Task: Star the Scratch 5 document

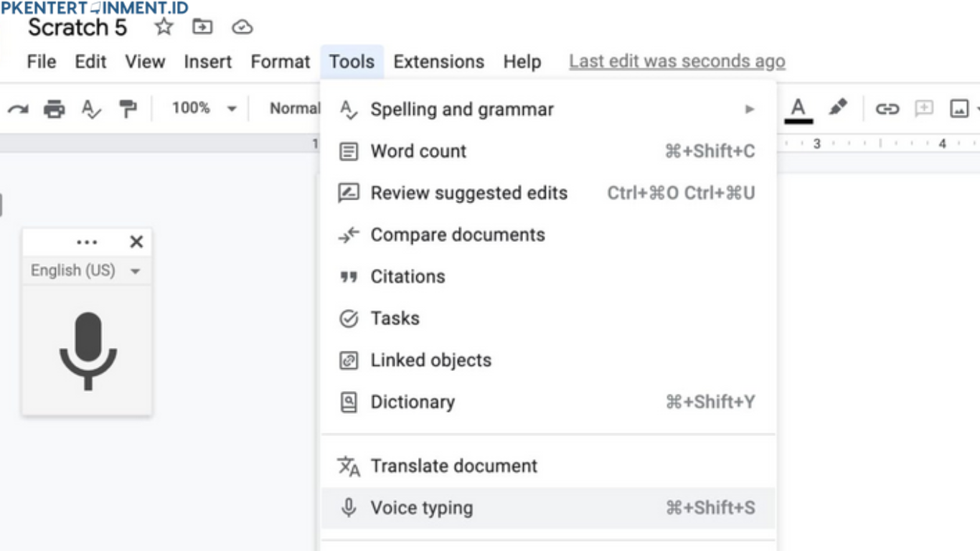Action: pos(164,27)
